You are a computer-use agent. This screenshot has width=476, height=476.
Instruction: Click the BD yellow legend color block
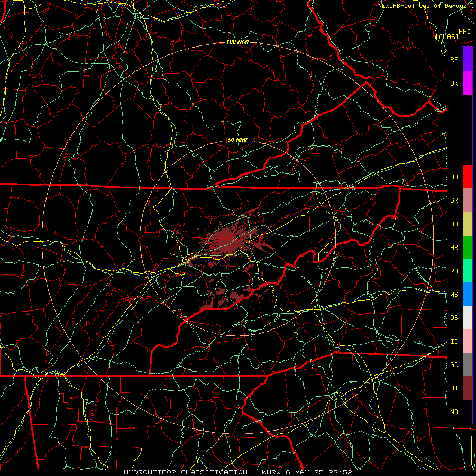(x=467, y=224)
